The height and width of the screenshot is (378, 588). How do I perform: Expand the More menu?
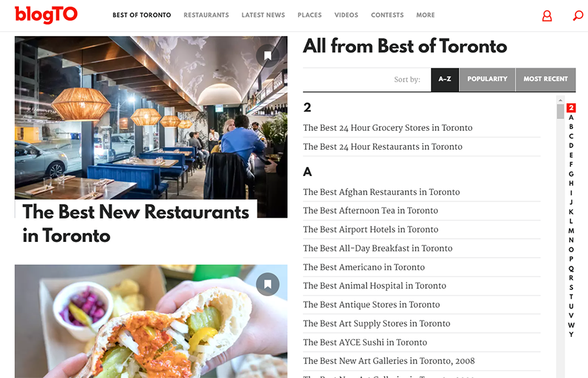click(x=425, y=15)
